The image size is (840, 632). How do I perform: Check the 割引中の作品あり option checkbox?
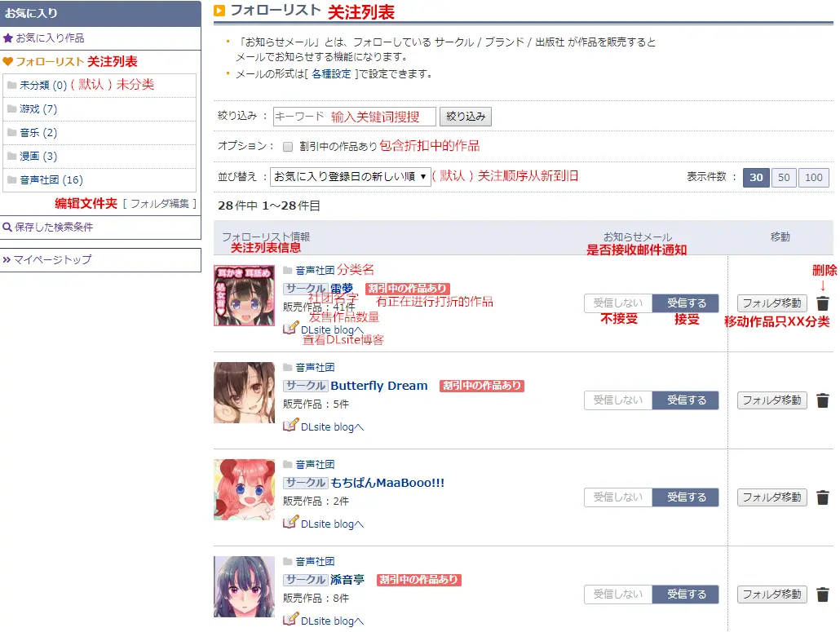point(288,147)
